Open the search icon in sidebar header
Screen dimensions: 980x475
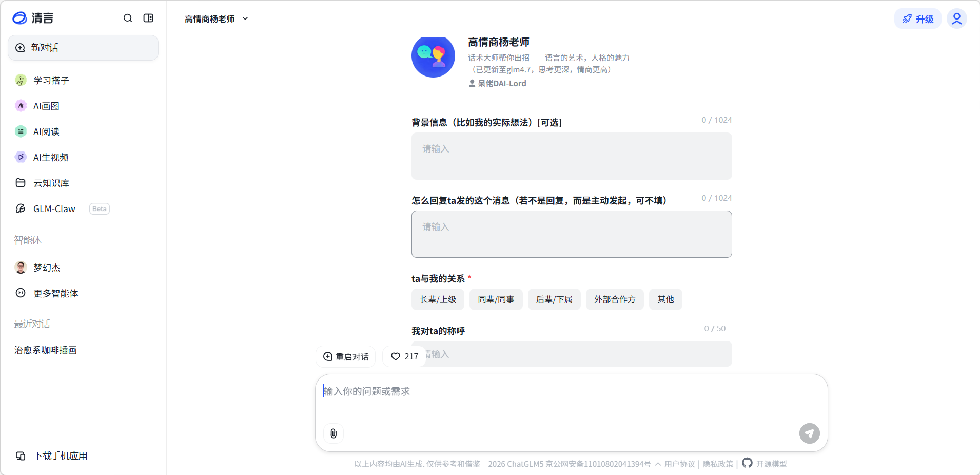(x=128, y=18)
